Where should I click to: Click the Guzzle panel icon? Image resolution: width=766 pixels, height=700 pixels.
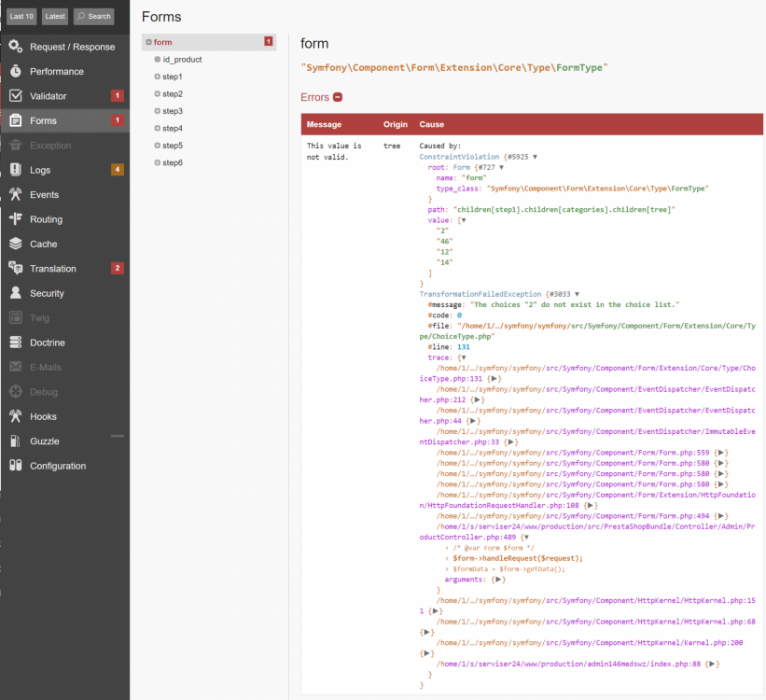[16, 441]
